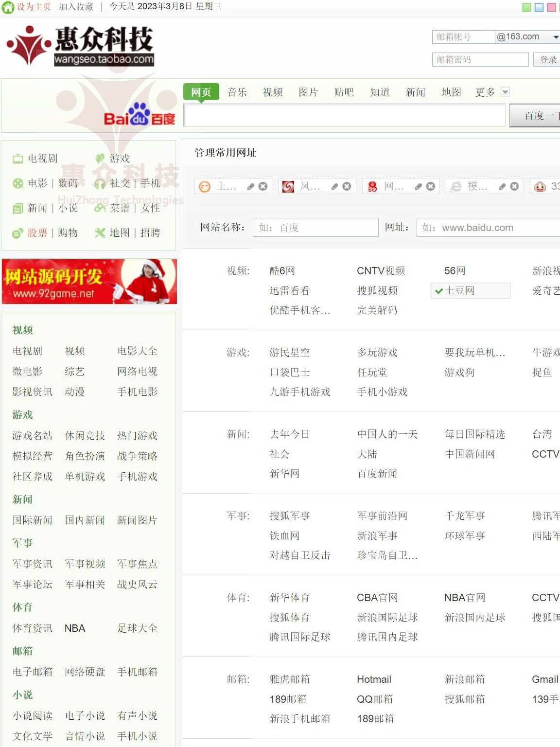Image resolution: width=560 pixels, height=747 pixels.
Task: Focus the 网址 URL input field
Action: pos(488,228)
